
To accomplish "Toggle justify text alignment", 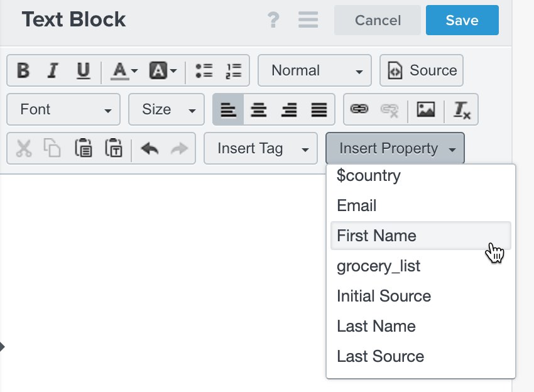I will point(319,109).
